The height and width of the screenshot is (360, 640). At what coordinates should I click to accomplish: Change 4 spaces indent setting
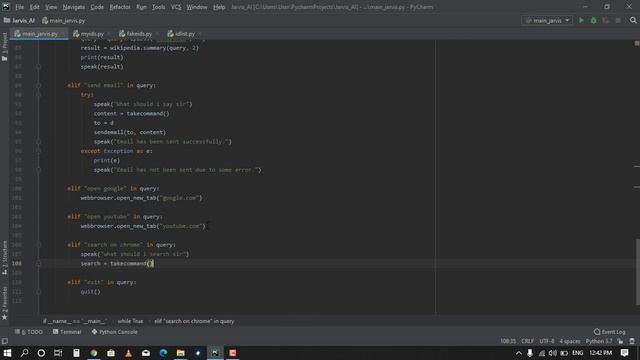570,341
